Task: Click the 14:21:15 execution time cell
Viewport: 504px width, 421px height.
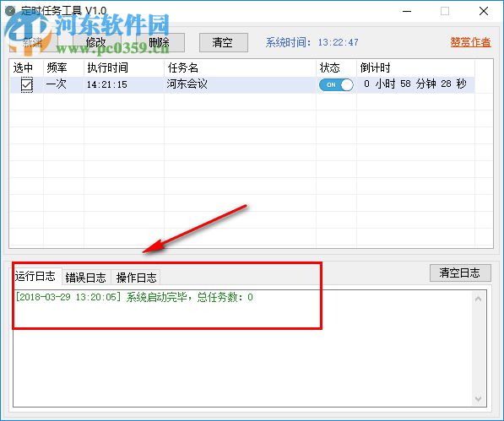Action: (x=124, y=84)
